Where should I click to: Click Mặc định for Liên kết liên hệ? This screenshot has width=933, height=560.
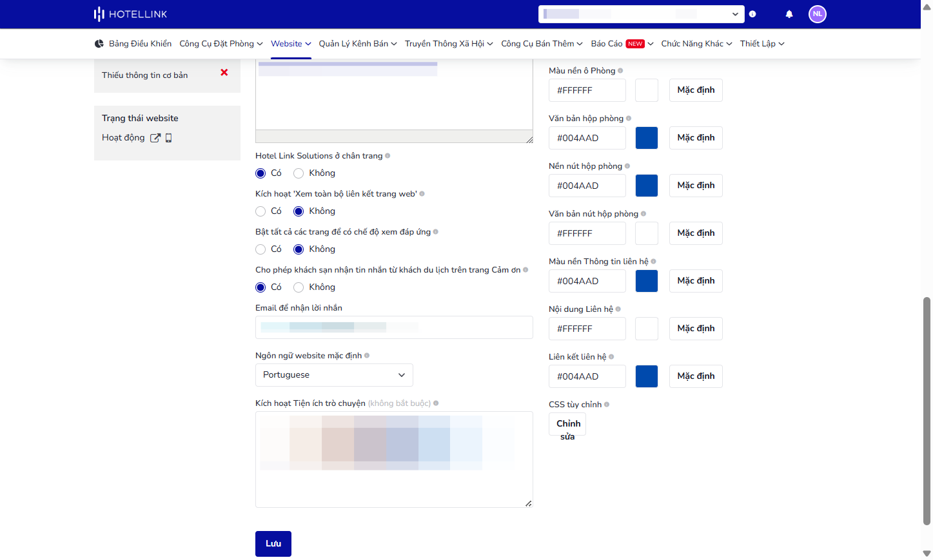pos(696,376)
